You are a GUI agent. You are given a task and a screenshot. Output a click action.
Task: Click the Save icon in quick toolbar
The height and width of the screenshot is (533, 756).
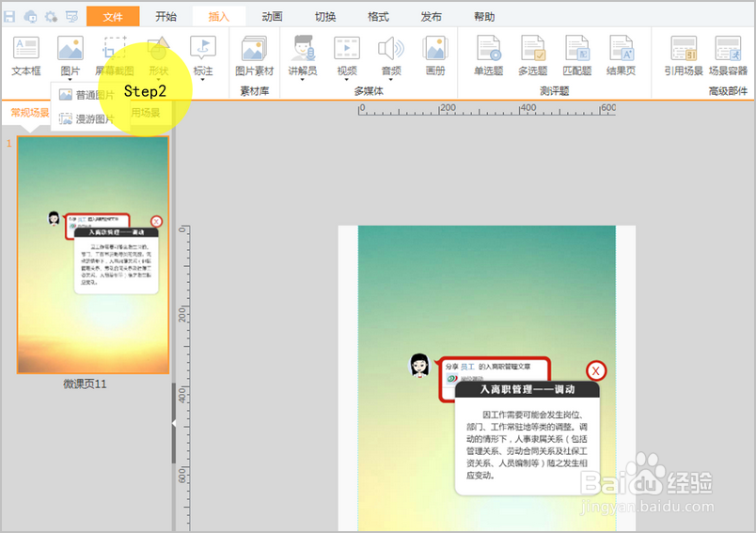coord(9,17)
